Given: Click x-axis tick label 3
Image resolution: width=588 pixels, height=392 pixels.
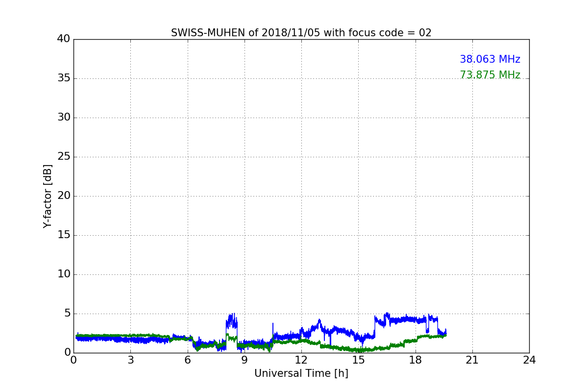Looking at the screenshot, I should 130,360.
